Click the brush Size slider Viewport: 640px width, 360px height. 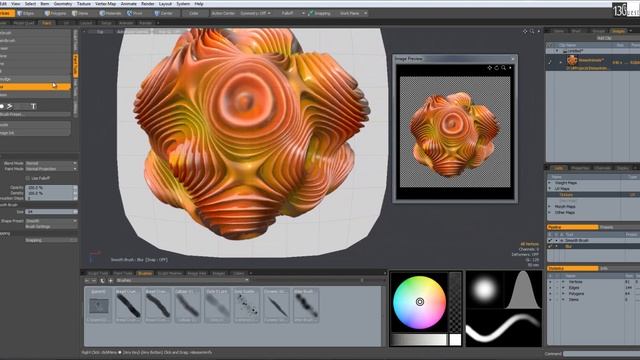point(51,212)
